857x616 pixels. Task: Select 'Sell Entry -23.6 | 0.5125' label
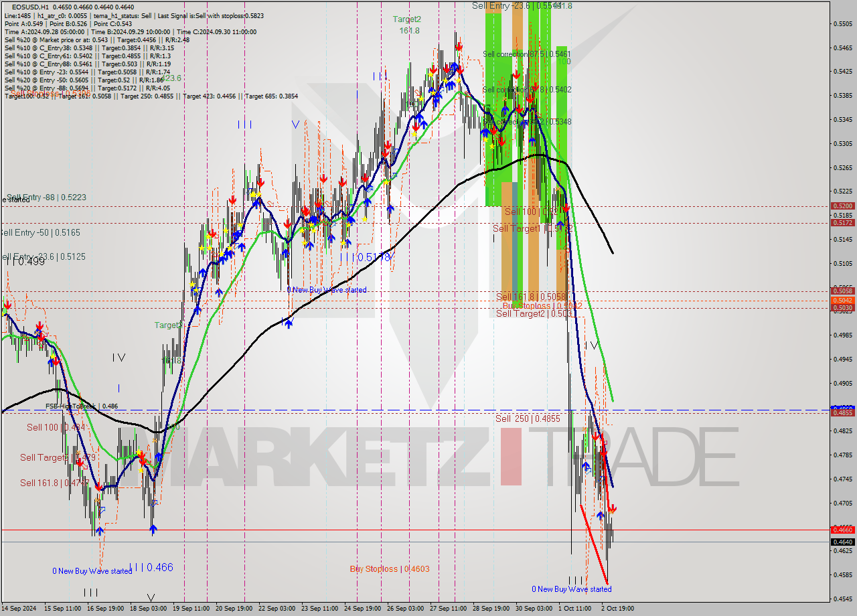(43, 256)
